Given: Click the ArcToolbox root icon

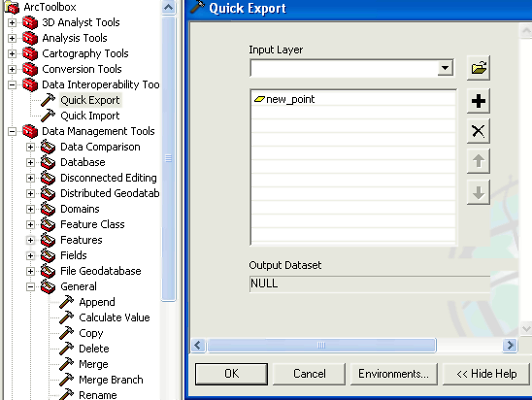Looking at the screenshot, I should tap(12, 7).
